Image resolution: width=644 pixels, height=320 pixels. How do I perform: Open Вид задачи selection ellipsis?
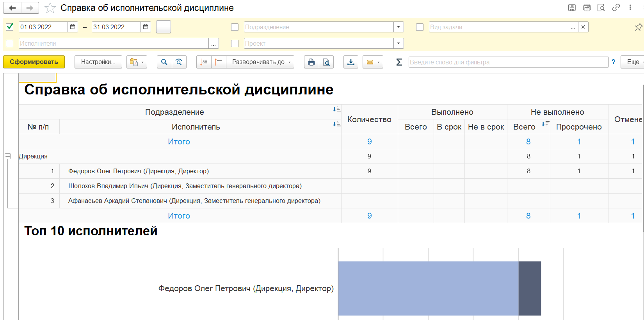click(x=573, y=27)
